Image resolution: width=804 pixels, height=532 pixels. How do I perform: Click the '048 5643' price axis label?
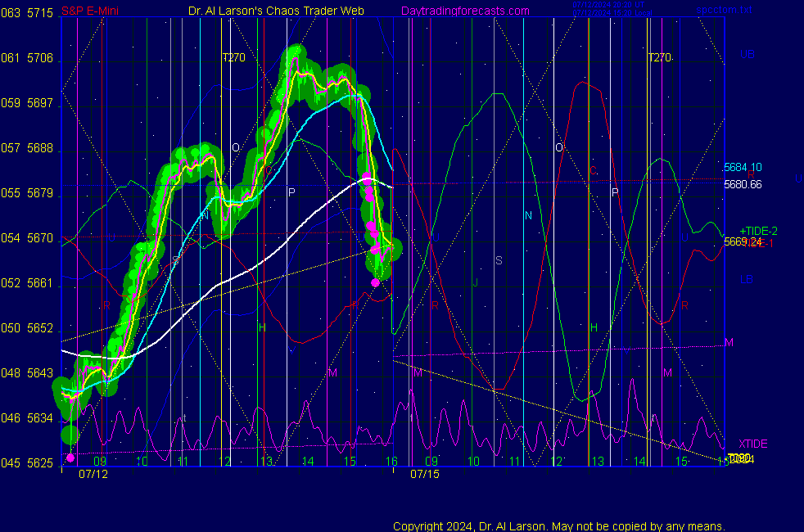27,373
